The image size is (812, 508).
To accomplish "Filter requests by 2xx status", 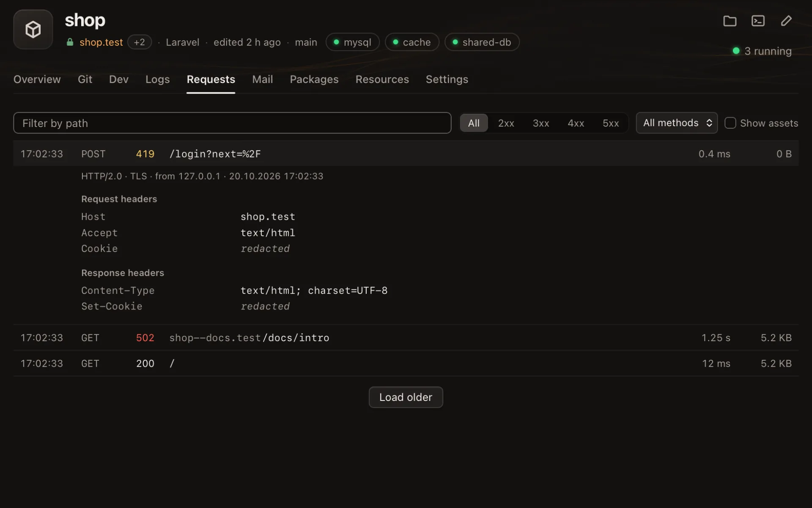I will pos(506,123).
